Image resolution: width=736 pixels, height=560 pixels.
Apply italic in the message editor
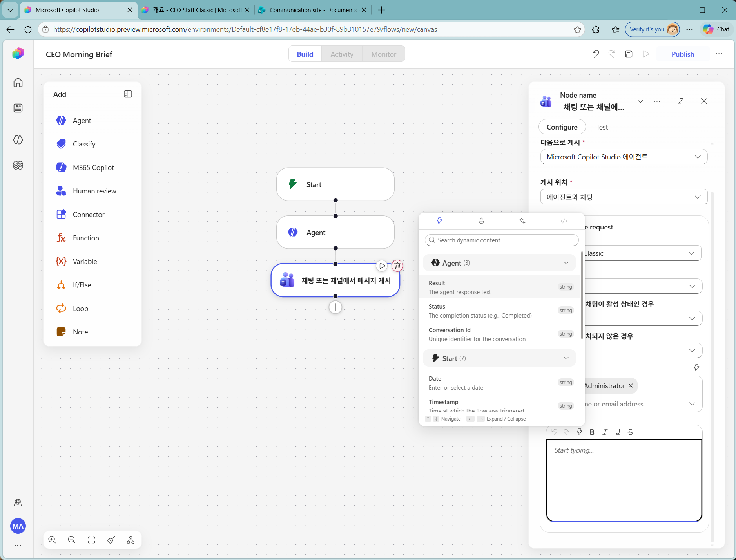point(605,432)
